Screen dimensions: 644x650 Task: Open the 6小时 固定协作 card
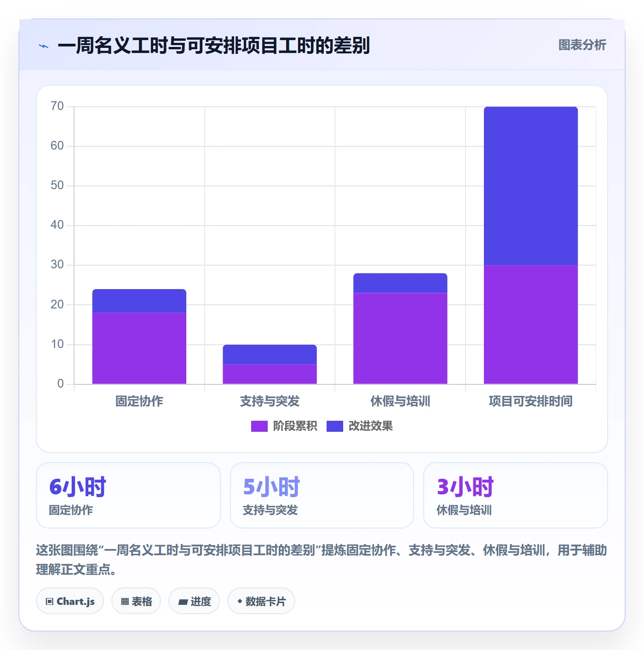pos(128,495)
